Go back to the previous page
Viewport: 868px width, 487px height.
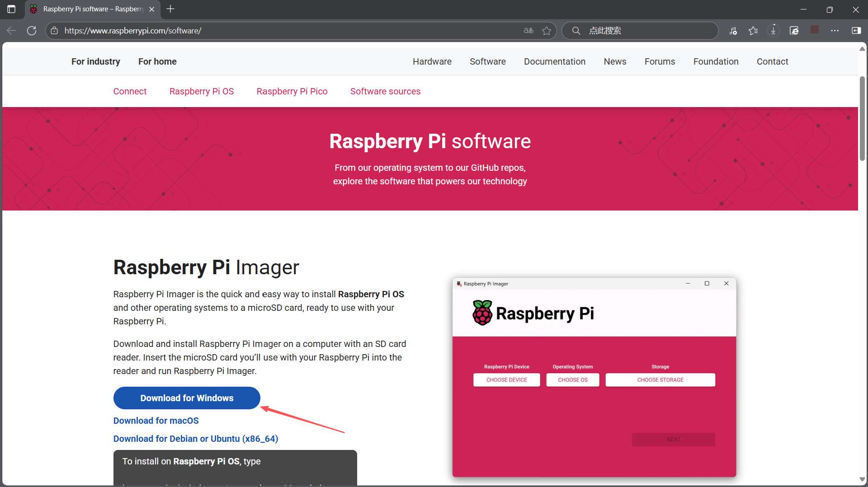pyautogui.click(x=11, y=31)
